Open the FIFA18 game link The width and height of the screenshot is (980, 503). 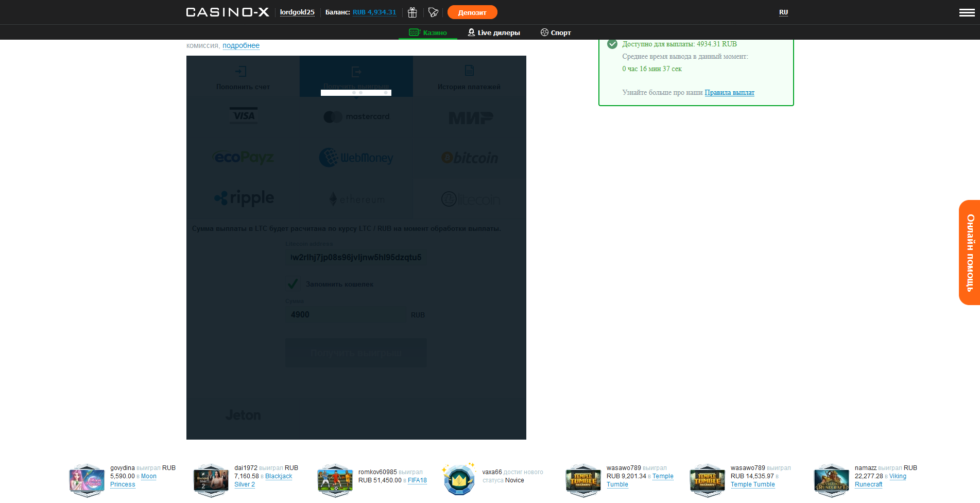click(417, 480)
